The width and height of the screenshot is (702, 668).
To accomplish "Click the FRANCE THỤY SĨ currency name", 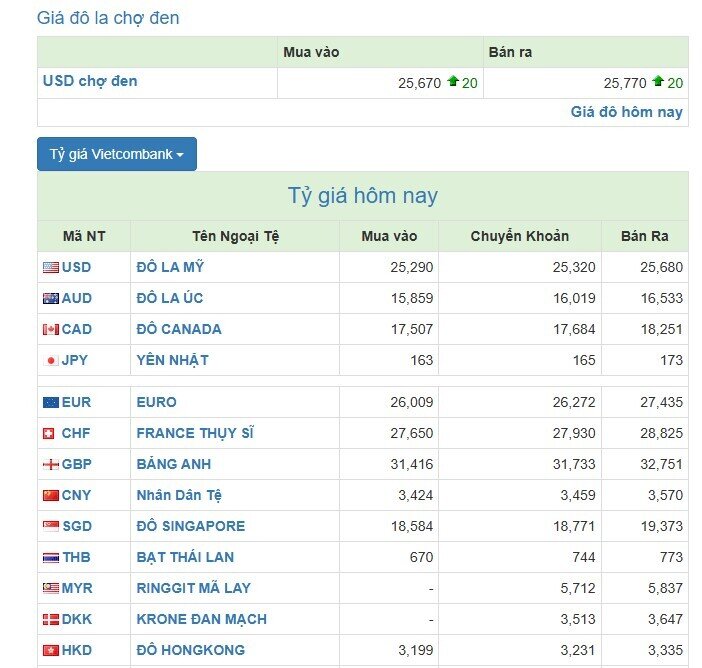I will coord(195,433).
